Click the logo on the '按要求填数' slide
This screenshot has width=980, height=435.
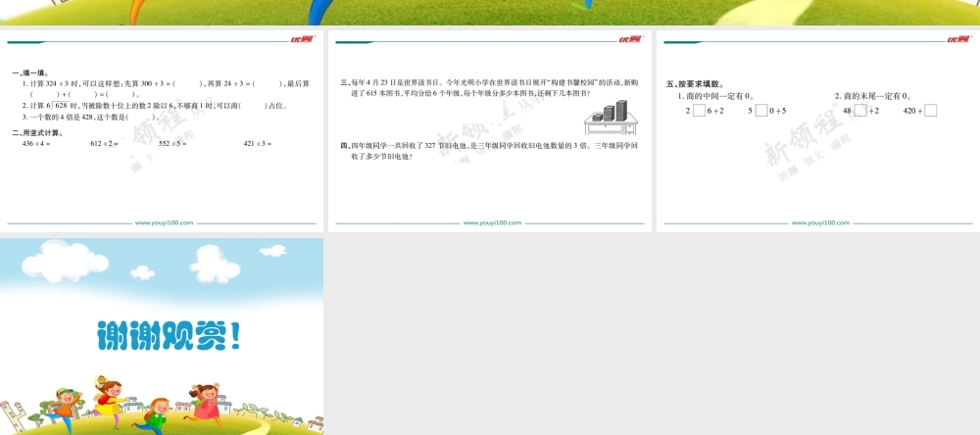[957, 39]
